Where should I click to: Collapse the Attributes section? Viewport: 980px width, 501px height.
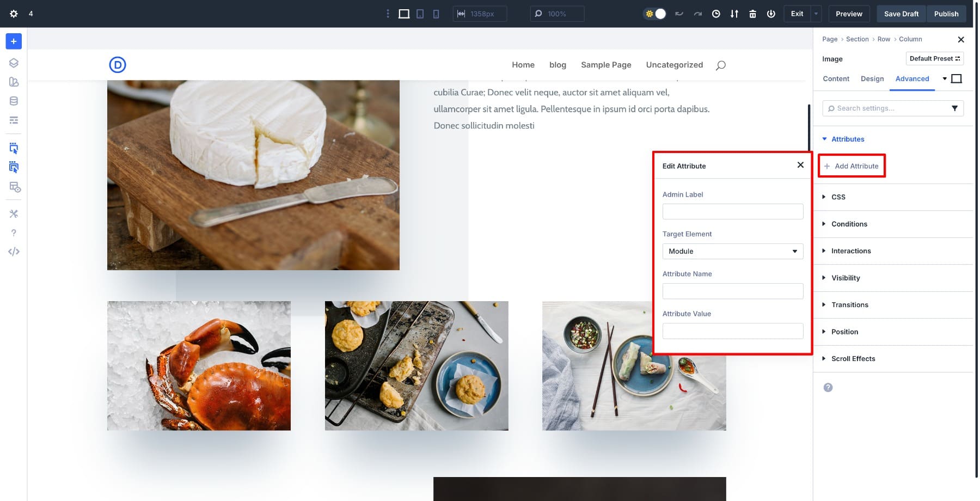[847, 139]
